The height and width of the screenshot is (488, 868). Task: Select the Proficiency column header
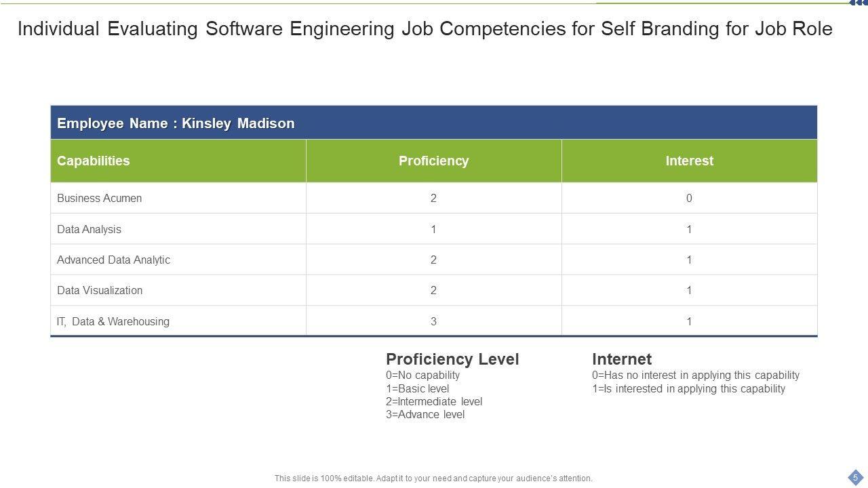click(x=433, y=161)
